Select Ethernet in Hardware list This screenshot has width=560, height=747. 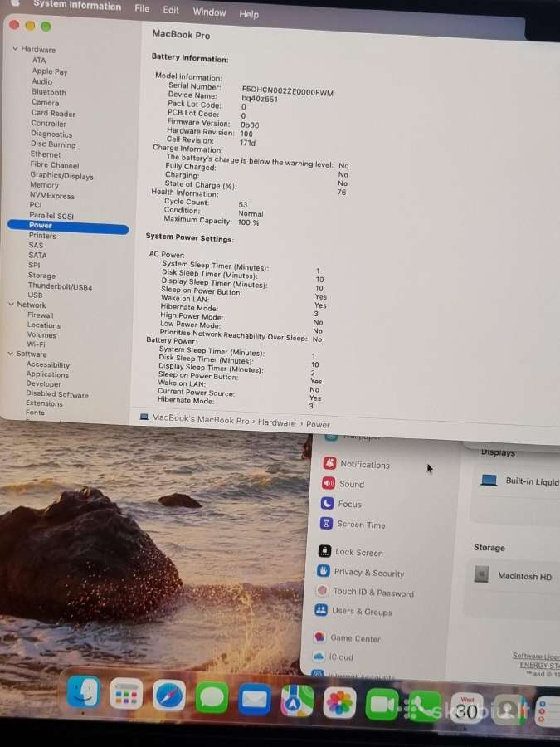click(46, 154)
